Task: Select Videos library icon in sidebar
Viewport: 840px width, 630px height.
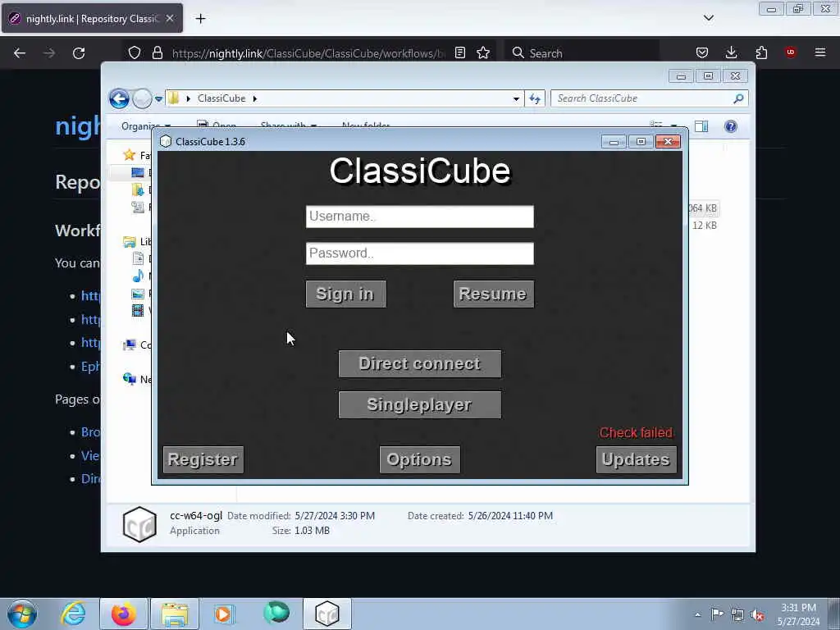Action: pyautogui.click(x=138, y=311)
